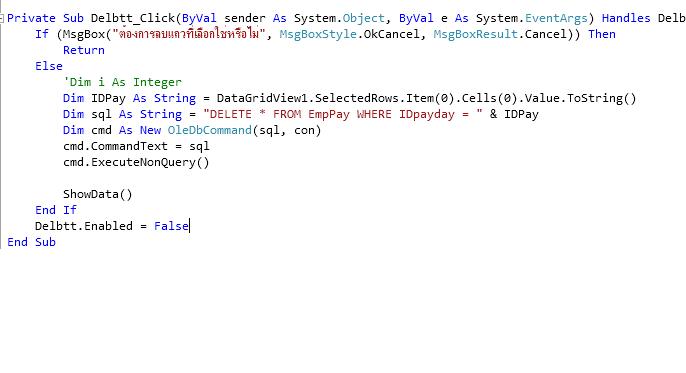Click the DELETE SQL string literal
This screenshot has height=373, width=686.
[x=343, y=114]
